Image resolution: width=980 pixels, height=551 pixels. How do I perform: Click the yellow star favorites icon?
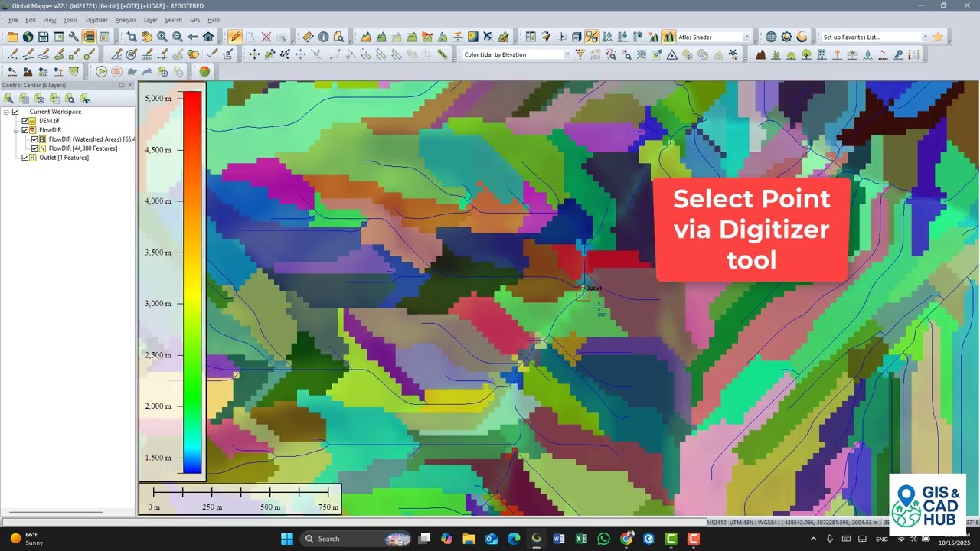[x=938, y=37]
